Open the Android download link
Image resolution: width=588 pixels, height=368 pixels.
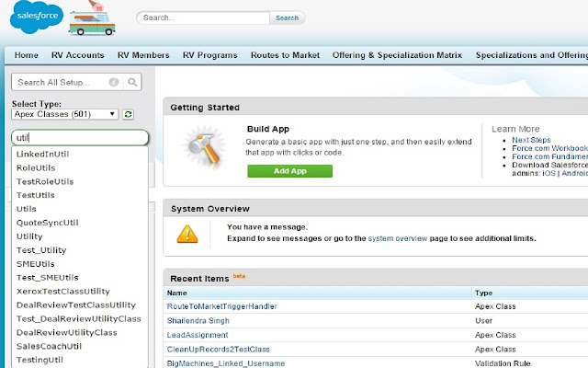[574, 173]
